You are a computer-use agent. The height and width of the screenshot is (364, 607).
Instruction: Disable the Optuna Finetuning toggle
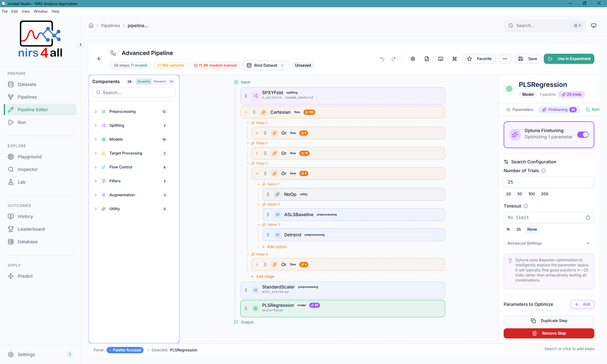point(583,135)
